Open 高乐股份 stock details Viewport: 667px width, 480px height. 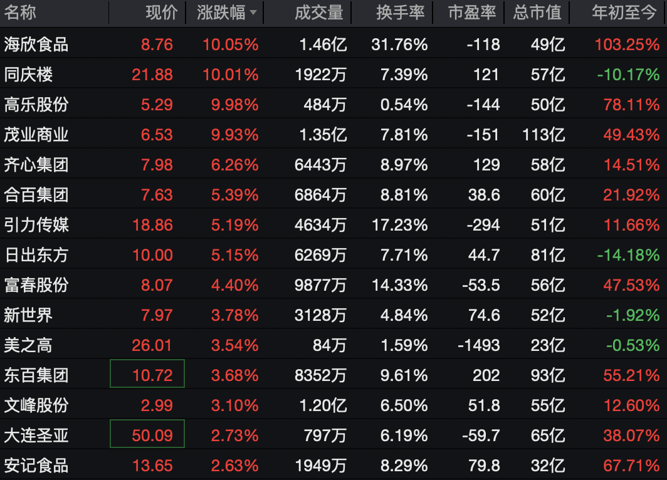(x=37, y=105)
